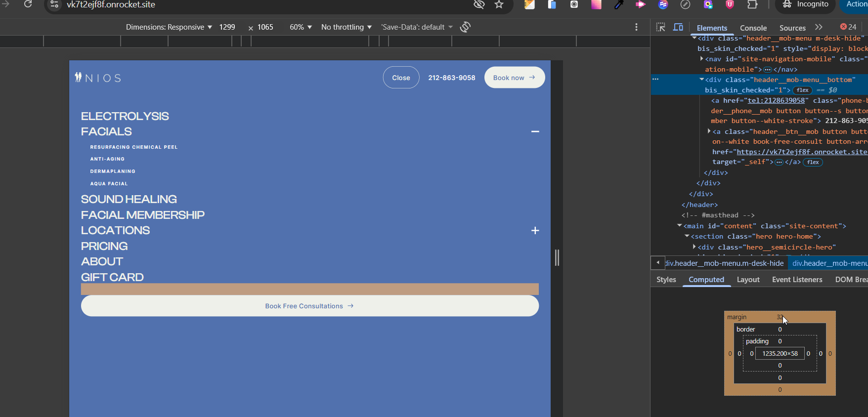
Task: Edit the viewport width field 1299
Action: tap(227, 27)
